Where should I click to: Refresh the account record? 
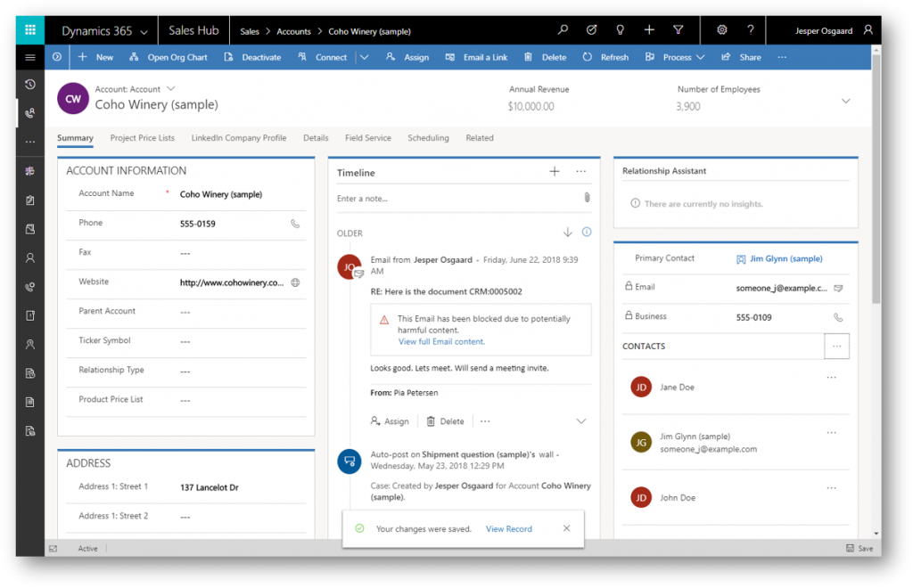[x=605, y=57]
